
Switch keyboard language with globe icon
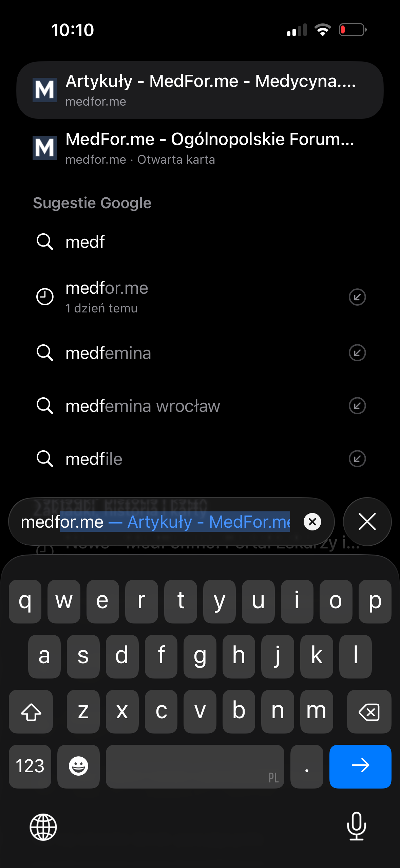pyautogui.click(x=43, y=827)
